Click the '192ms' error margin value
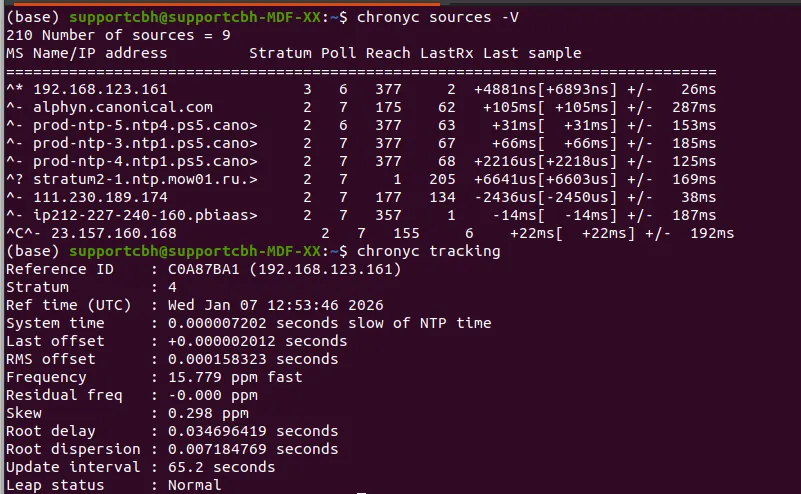The image size is (801, 494). [712, 233]
